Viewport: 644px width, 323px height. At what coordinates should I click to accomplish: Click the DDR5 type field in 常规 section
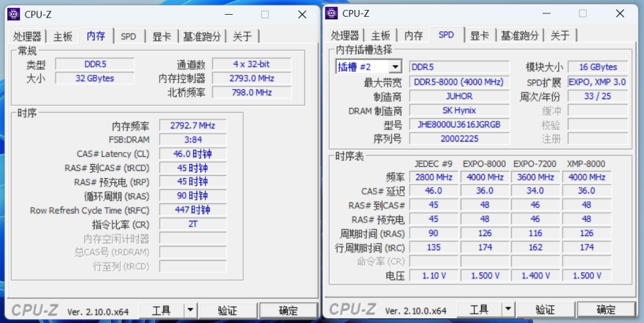point(95,64)
